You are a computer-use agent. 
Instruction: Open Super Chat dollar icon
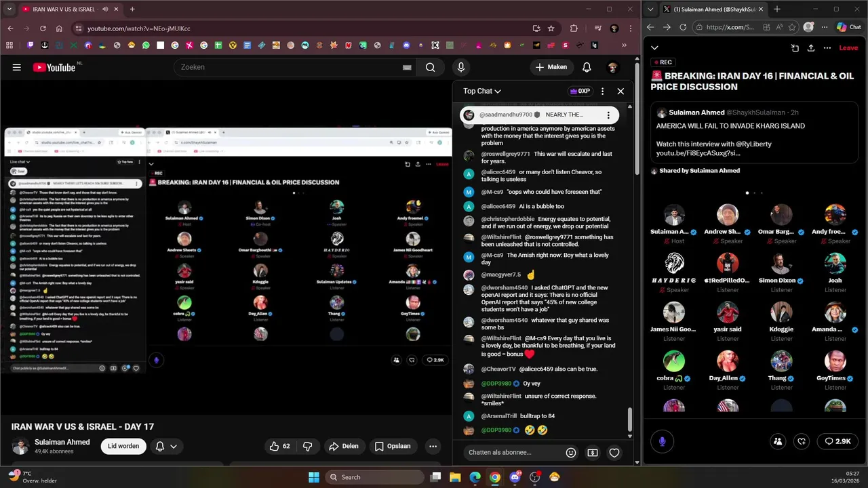click(x=593, y=452)
